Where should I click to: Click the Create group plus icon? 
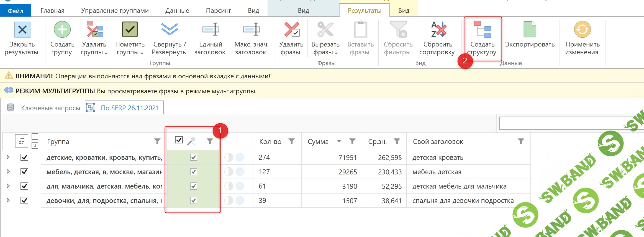coord(62,30)
